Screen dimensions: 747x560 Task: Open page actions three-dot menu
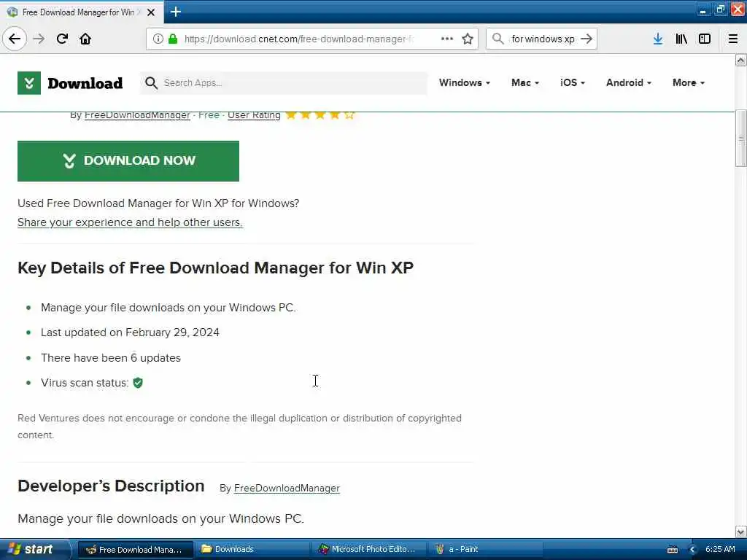pos(447,39)
